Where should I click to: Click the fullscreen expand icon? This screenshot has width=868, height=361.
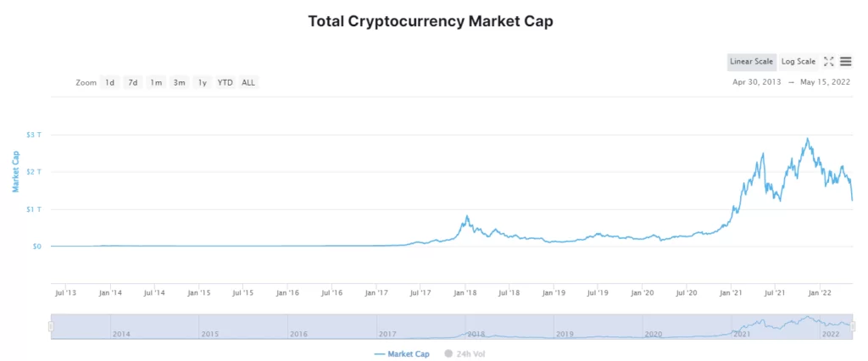(829, 61)
